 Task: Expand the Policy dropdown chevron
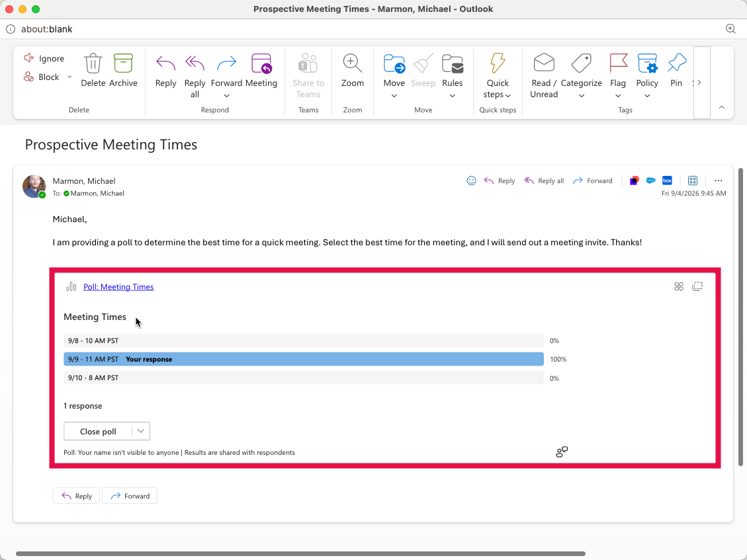[x=647, y=96]
